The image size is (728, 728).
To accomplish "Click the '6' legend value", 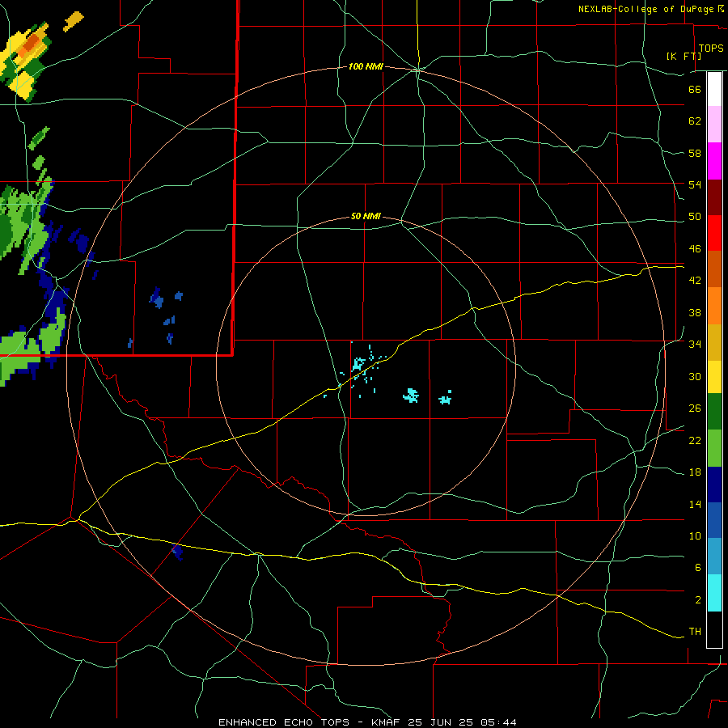I will click(697, 568).
